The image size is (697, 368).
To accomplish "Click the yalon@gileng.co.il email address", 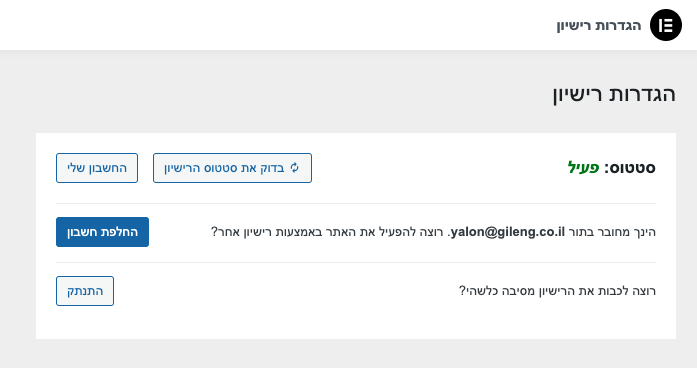I will pos(508,232).
